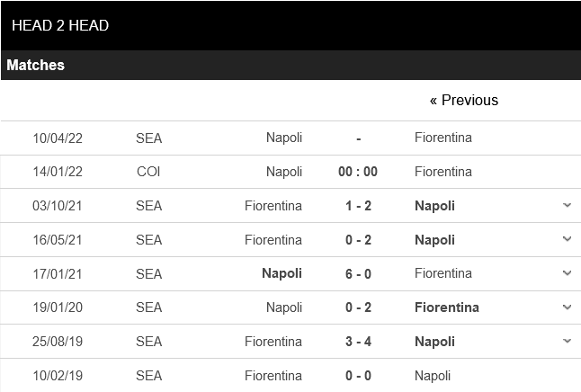Expand the 16/05/21 match details chevron
Image resolution: width=581 pixels, height=392 pixels.
point(567,239)
